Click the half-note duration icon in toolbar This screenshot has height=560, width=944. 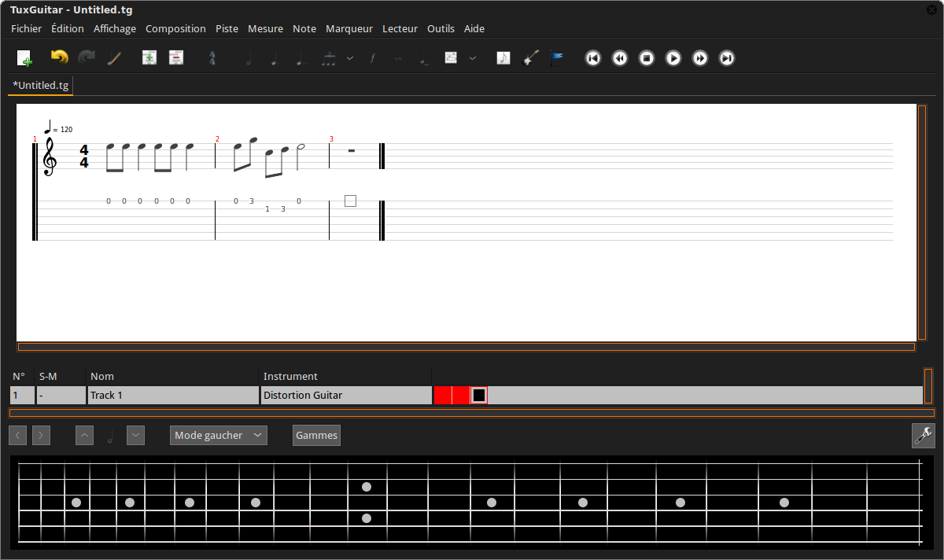(x=248, y=58)
